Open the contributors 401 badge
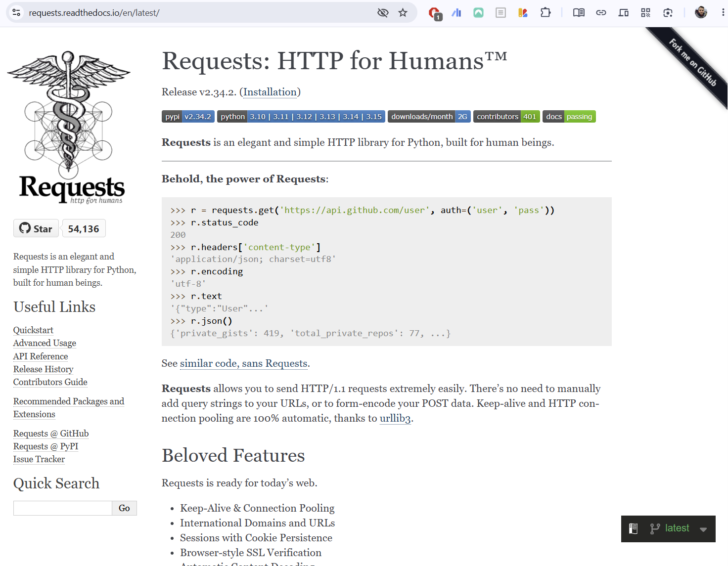728x566 pixels. pos(506,117)
